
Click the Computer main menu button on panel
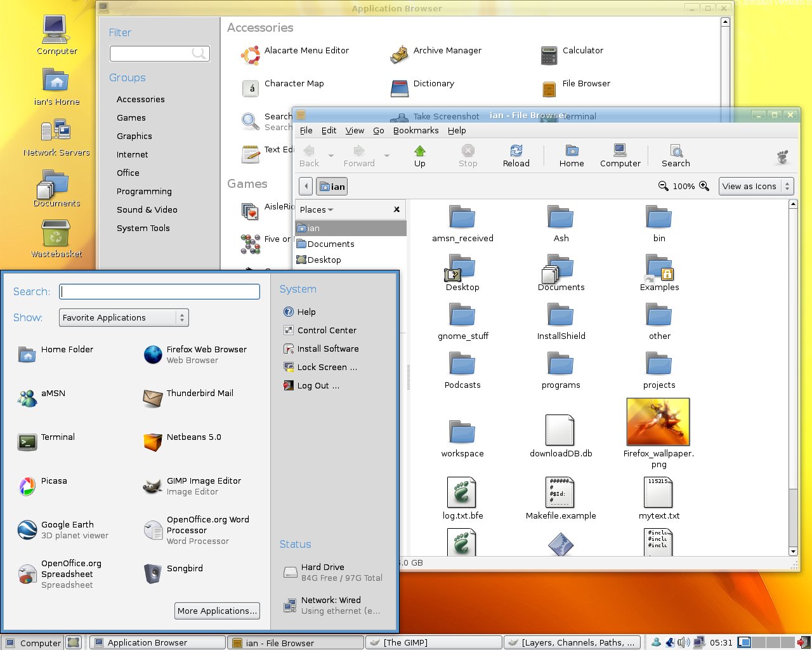tap(32, 642)
